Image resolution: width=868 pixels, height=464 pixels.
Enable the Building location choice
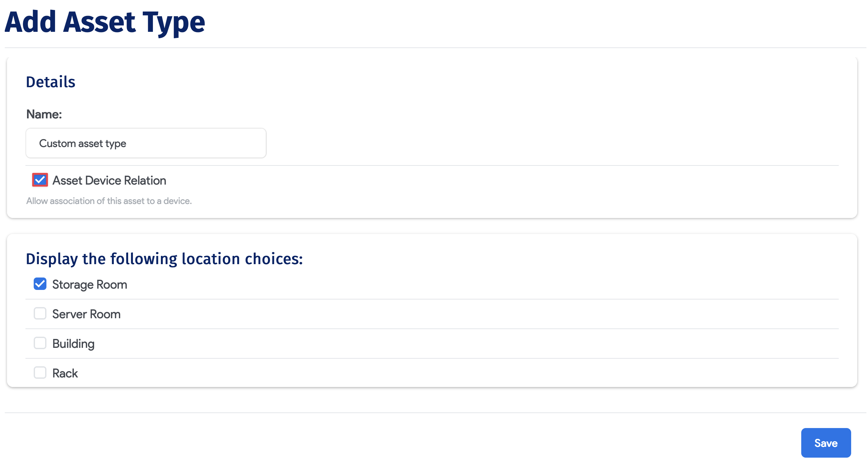pyautogui.click(x=40, y=343)
